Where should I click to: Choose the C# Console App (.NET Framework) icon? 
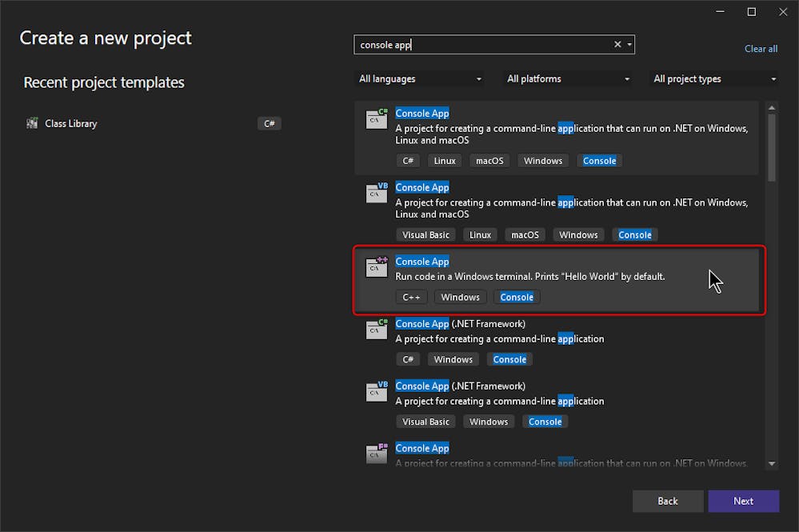coord(377,329)
